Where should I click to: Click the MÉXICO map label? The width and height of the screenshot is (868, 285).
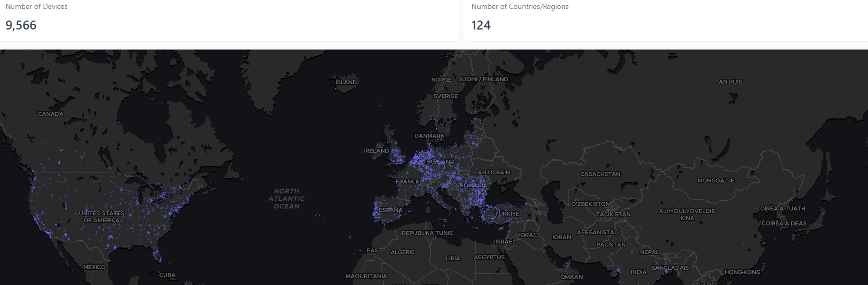pos(94,267)
